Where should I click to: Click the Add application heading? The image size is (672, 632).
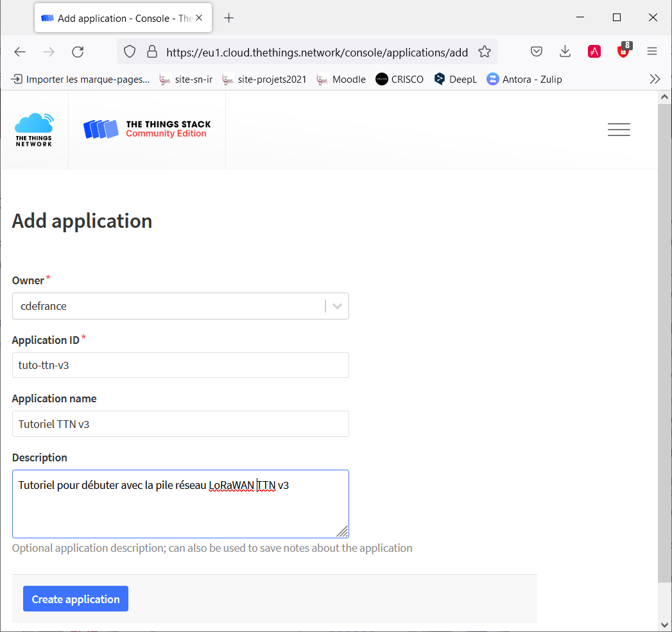point(82,221)
